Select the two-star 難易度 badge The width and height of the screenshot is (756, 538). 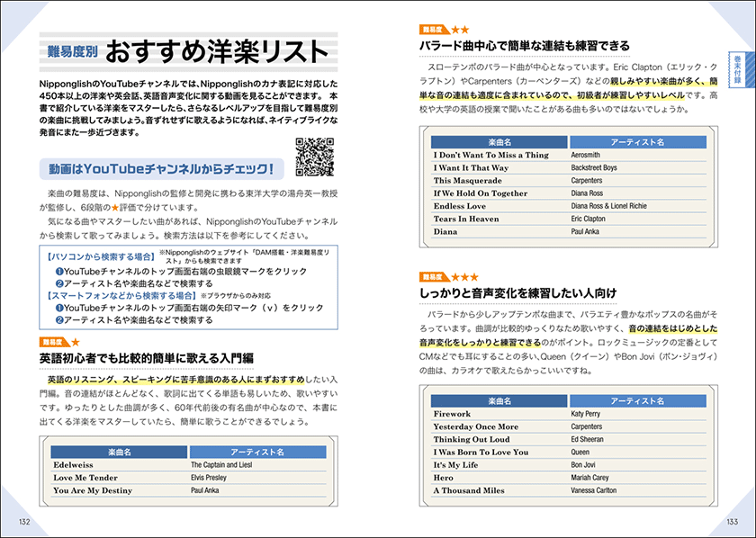click(x=444, y=30)
